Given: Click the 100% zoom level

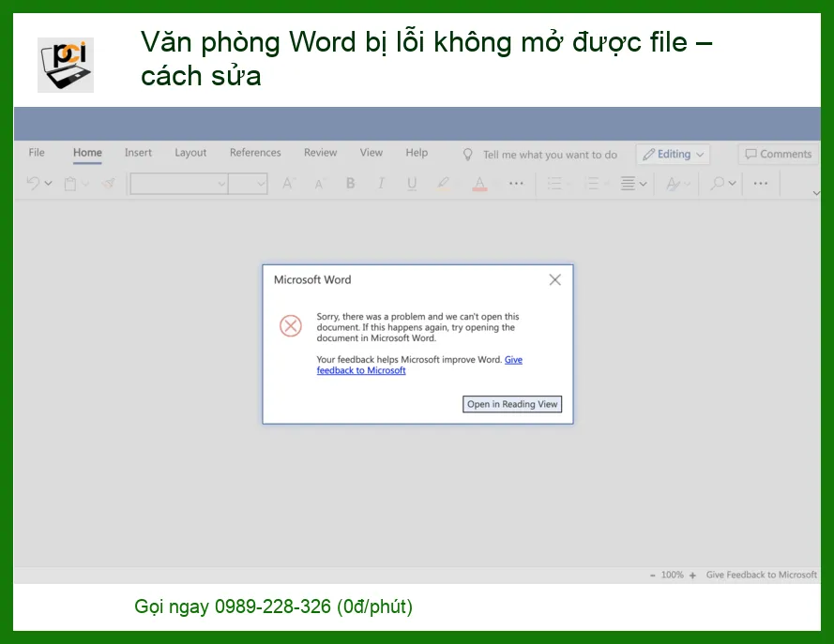Looking at the screenshot, I should pyautogui.click(x=673, y=575).
